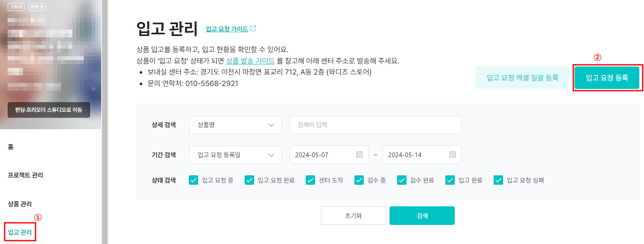
Task: Disable the 입고 요청 실패 checkbox
Action: (x=498, y=180)
